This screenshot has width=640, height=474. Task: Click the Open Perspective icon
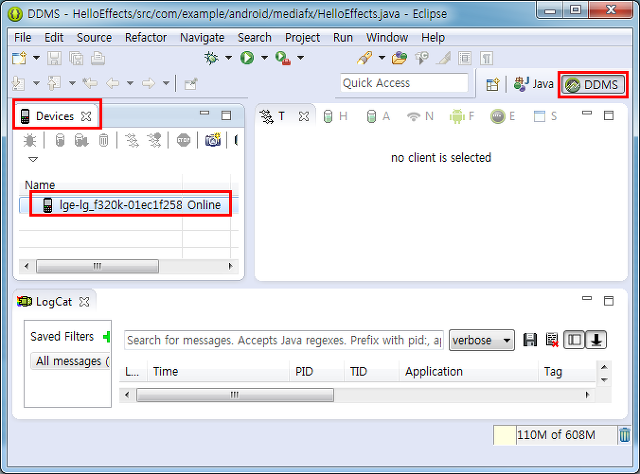coord(493,85)
